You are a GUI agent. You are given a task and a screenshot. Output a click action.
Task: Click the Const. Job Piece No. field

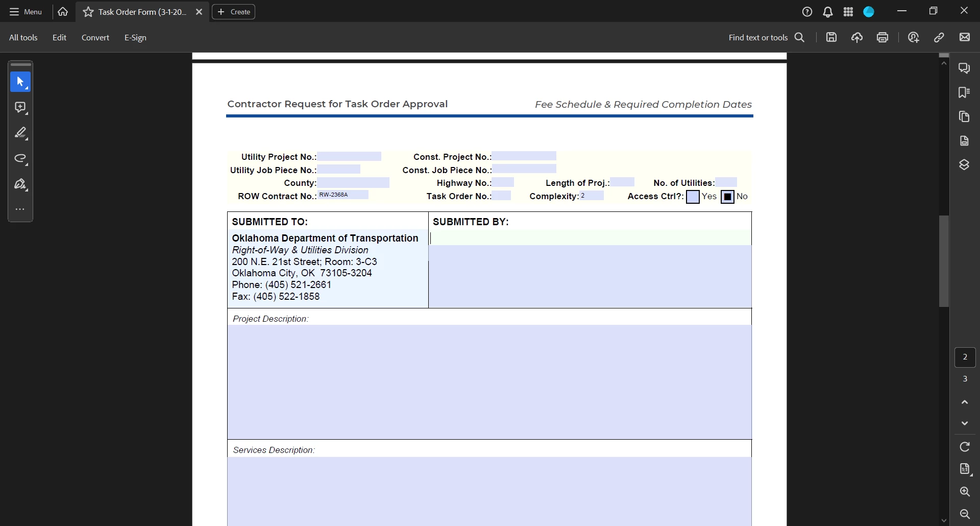(x=524, y=169)
